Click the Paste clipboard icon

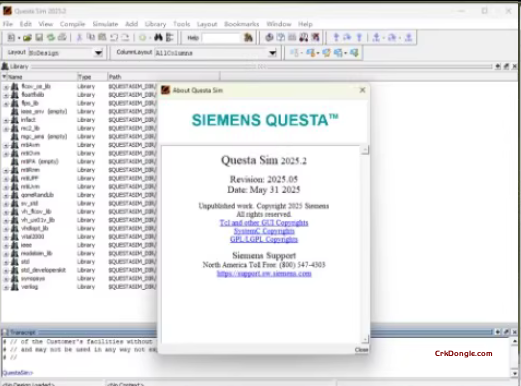[x=102, y=37]
